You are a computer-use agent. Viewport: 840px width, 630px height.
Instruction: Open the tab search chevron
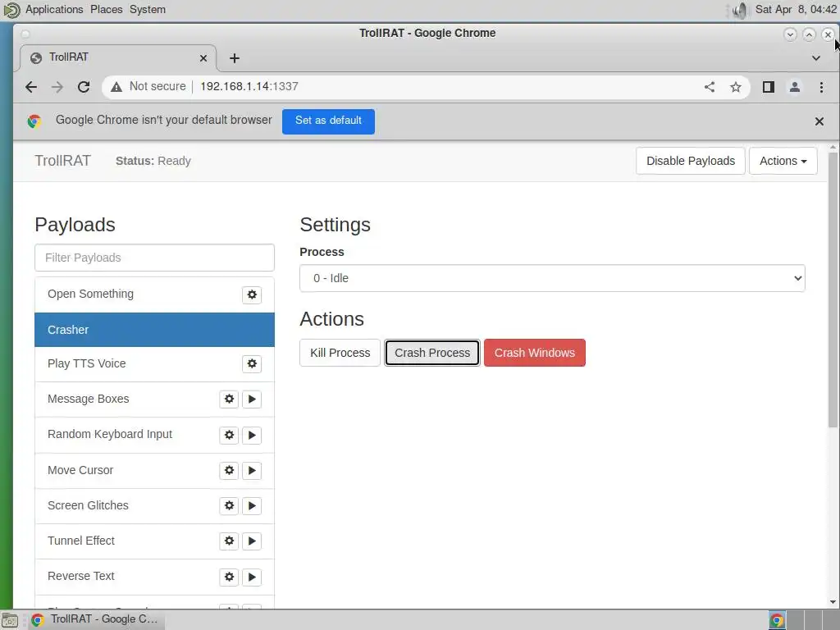(816, 58)
